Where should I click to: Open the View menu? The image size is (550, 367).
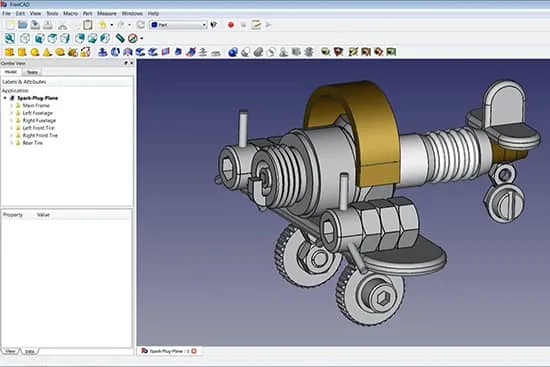35,13
